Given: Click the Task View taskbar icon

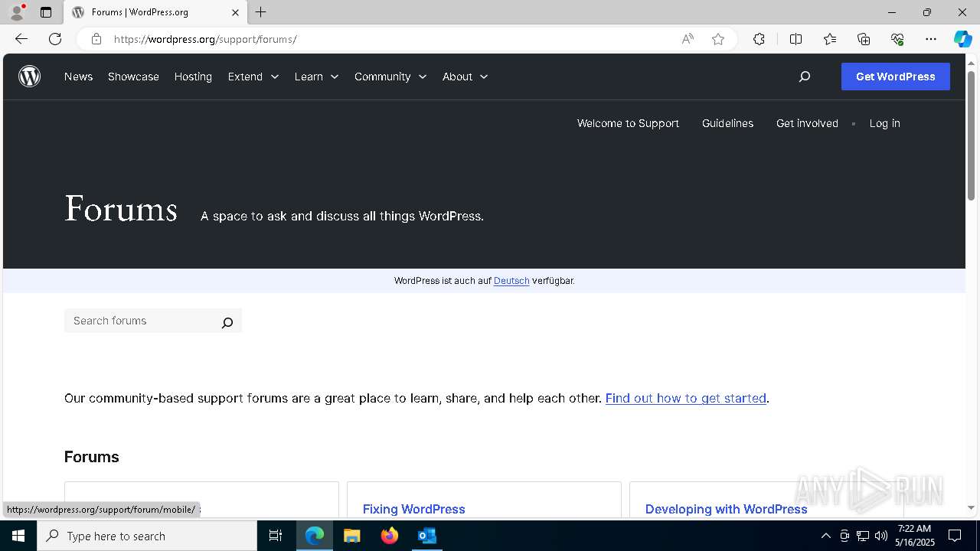Looking at the screenshot, I should click(276, 536).
